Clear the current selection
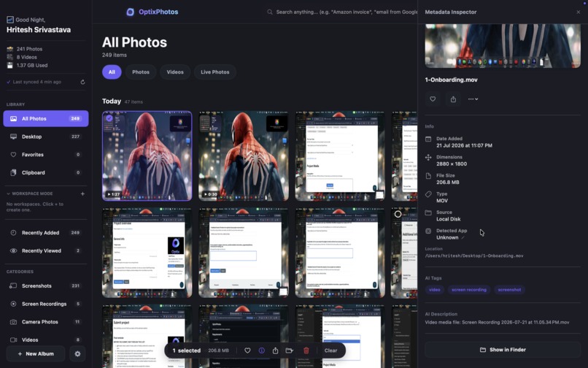The image size is (588, 368). pyautogui.click(x=330, y=350)
